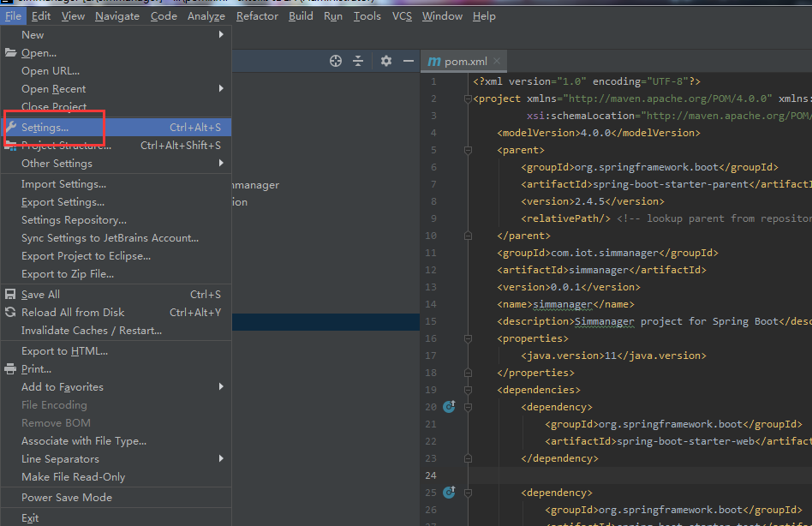Place cursor on empty line 23 in editor
The height and width of the screenshot is (526, 812).
(x=600, y=475)
